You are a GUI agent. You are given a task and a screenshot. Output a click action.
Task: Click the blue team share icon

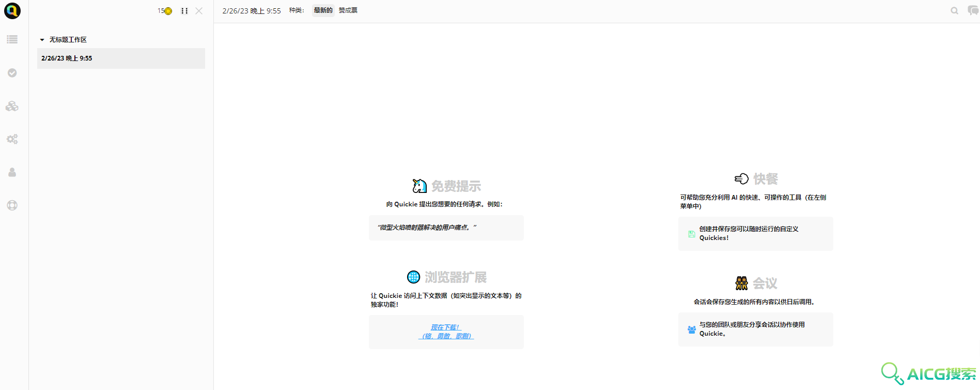click(692, 329)
